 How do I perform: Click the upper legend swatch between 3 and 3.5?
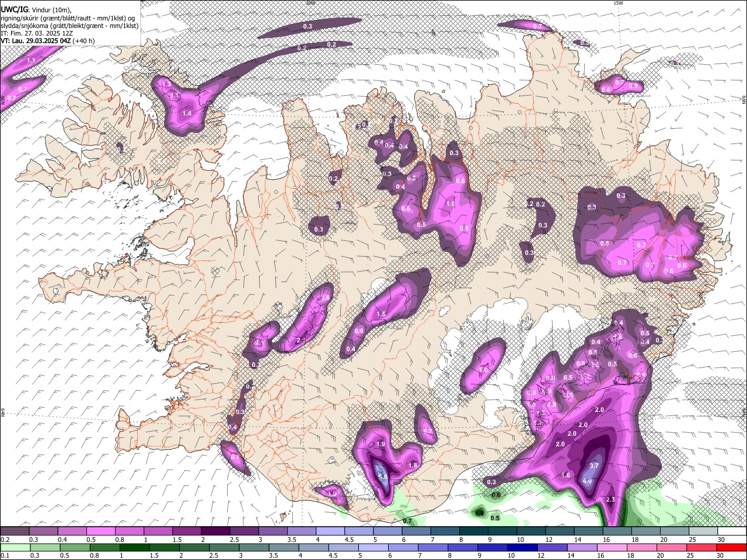pos(273,531)
